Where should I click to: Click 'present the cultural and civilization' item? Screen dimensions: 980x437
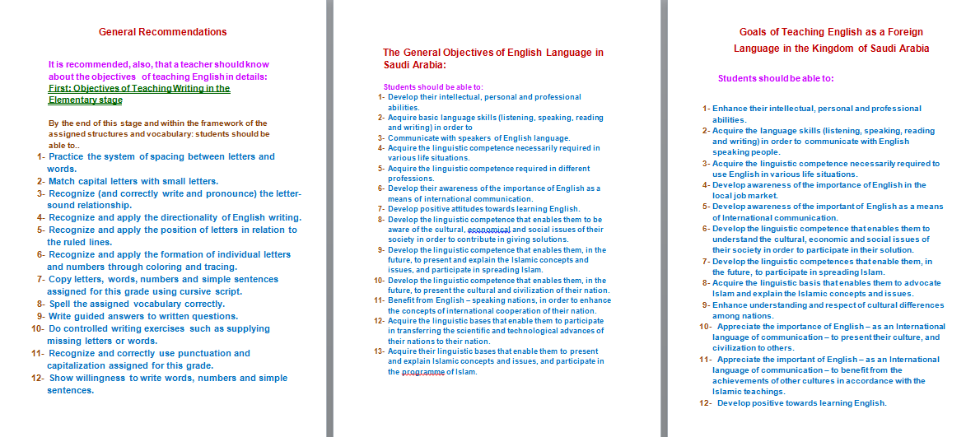click(x=499, y=285)
